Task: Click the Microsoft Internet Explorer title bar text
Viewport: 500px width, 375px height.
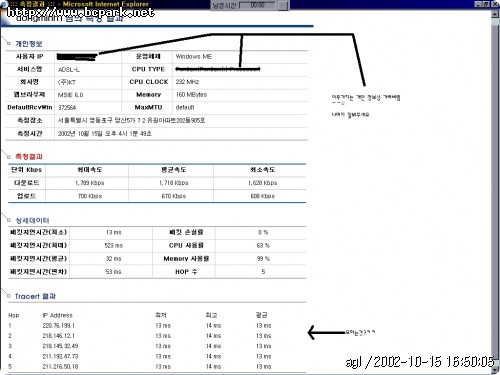Action: pos(105,4)
